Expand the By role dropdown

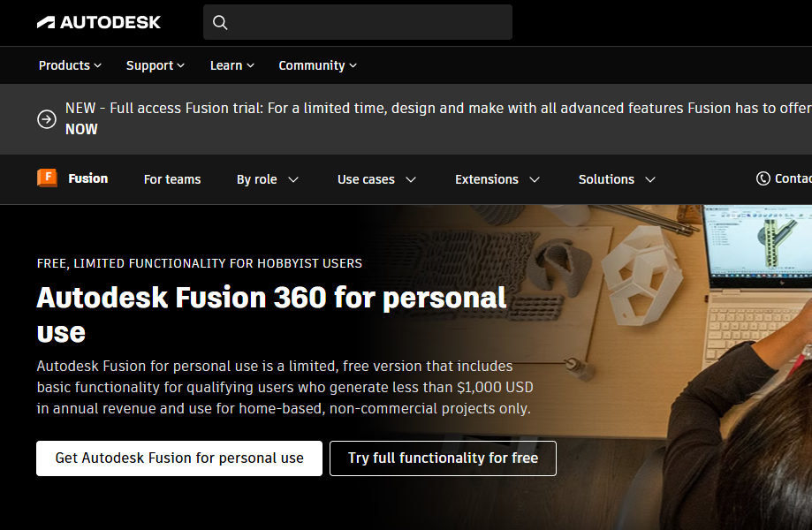tap(268, 179)
